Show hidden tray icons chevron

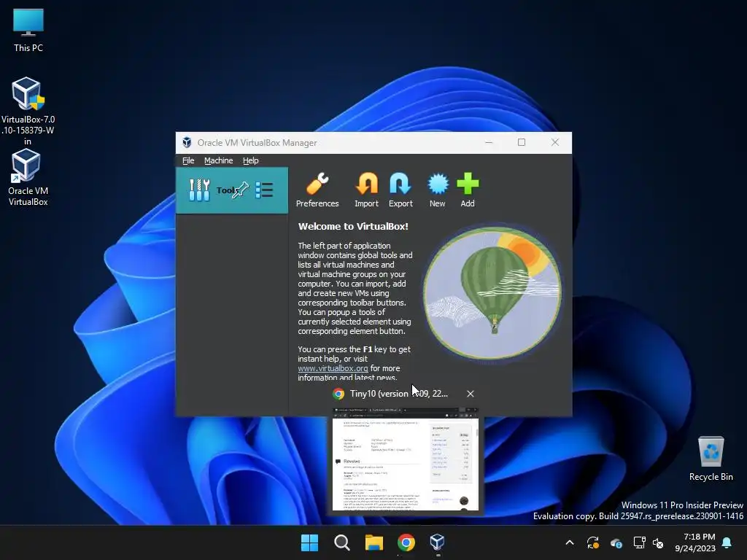570,542
